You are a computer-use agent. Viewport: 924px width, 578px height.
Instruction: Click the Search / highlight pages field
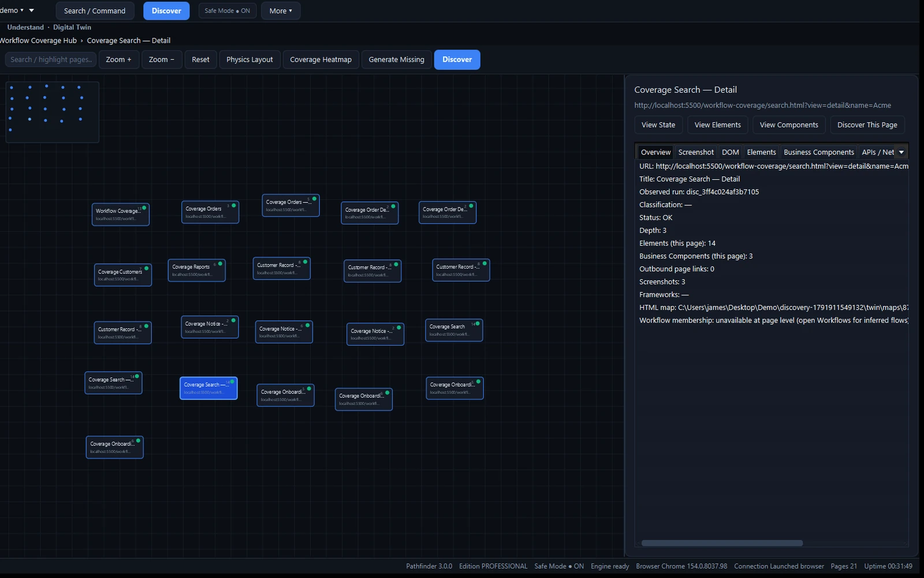point(51,60)
